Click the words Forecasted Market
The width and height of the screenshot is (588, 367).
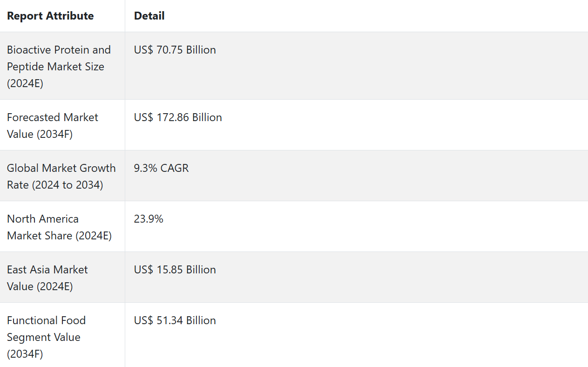[52, 117]
